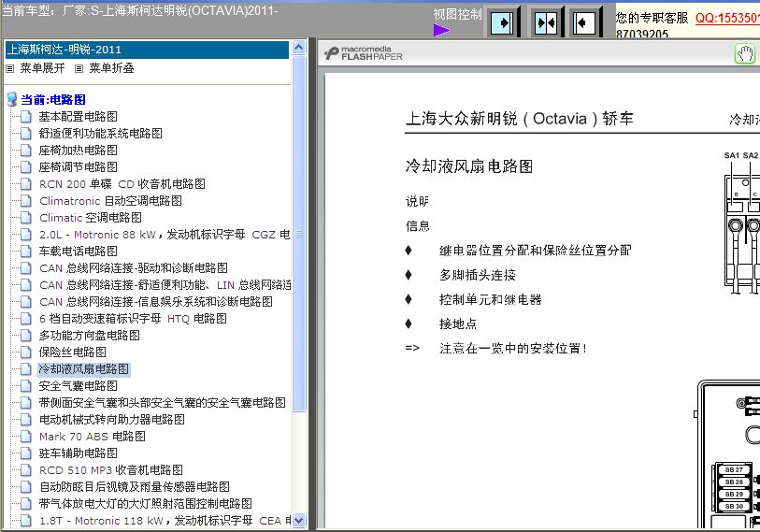Open 保险丝电路图 entry

point(73,352)
